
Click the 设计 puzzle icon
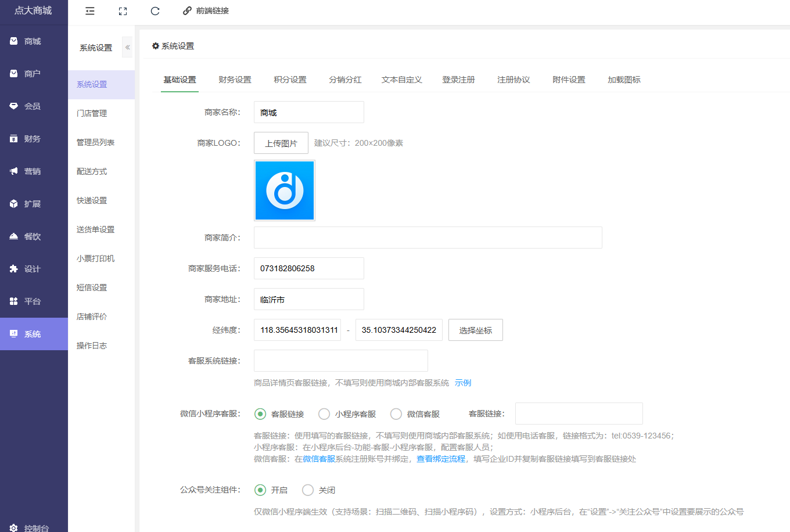pyautogui.click(x=14, y=269)
